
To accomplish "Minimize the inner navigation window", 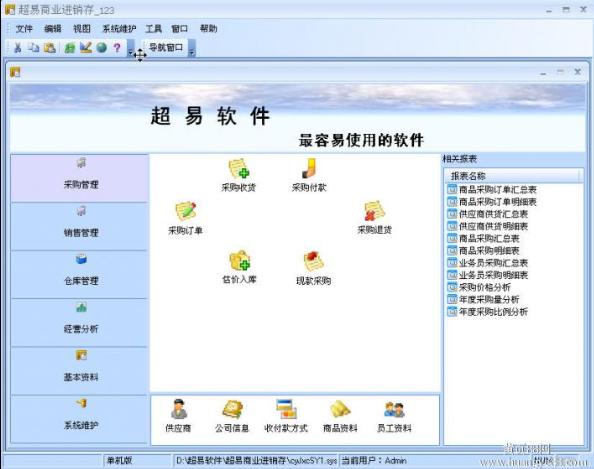I will (543, 72).
